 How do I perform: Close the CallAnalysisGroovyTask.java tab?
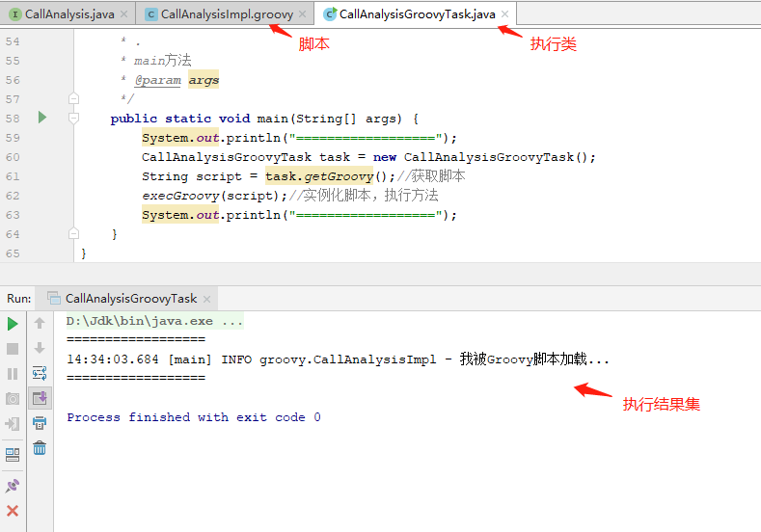(x=505, y=14)
